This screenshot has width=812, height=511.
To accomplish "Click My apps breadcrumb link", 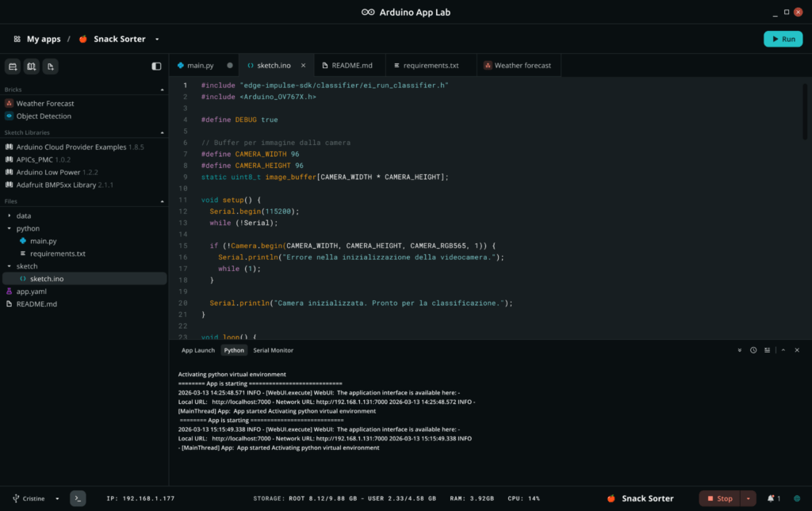I will point(44,39).
